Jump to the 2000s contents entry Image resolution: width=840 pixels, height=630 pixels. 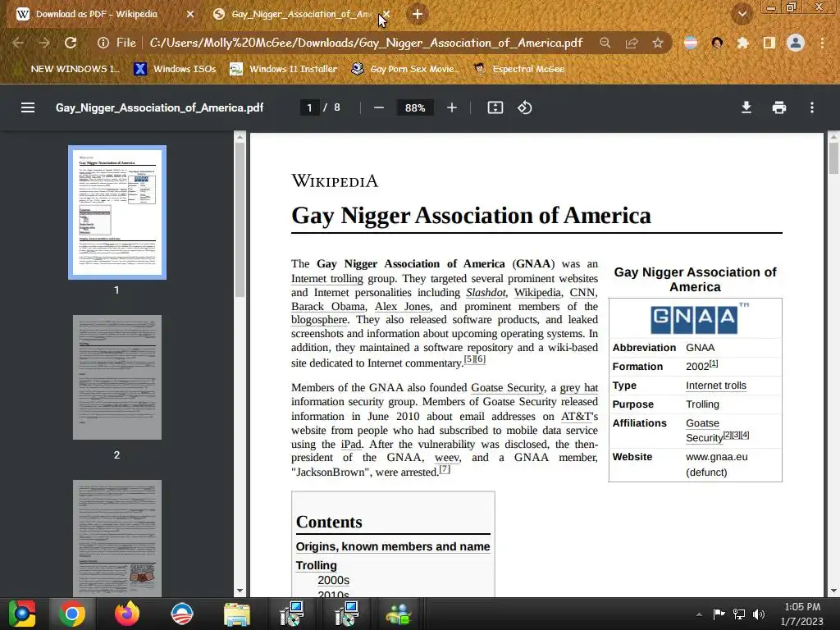[x=333, y=580]
